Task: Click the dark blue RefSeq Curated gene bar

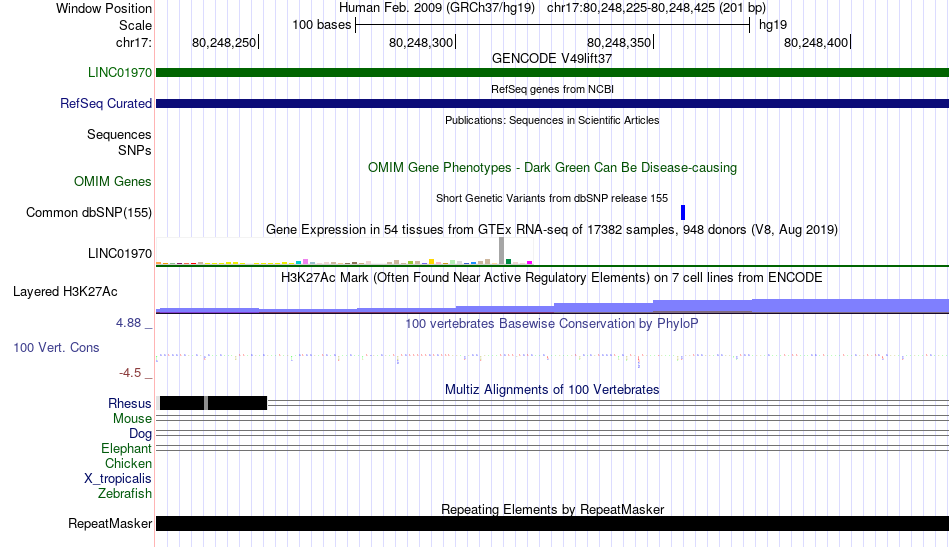Action: [x=552, y=104]
